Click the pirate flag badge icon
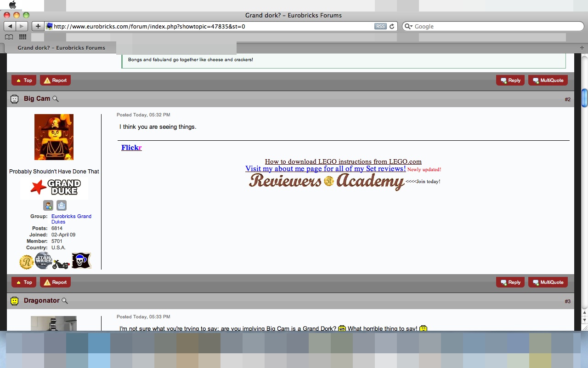This screenshot has width=588, height=368. (x=81, y=260)
